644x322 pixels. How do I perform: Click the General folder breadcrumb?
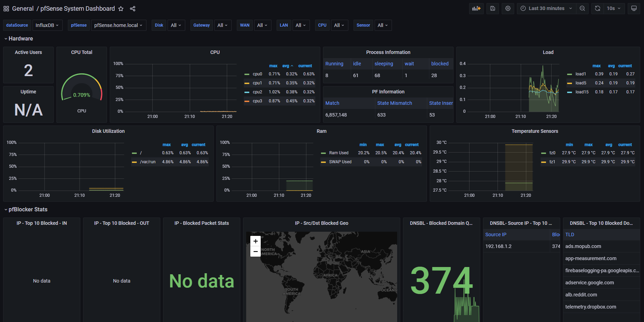(x=23, y=9)
